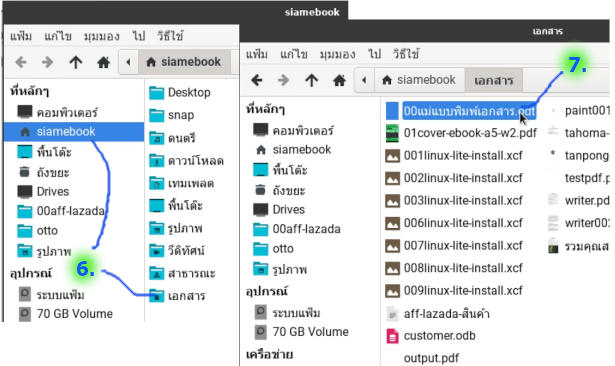Click siamebook path button in เอกสาร window
This screenshot has width=615, height=366.
[418, 80]
